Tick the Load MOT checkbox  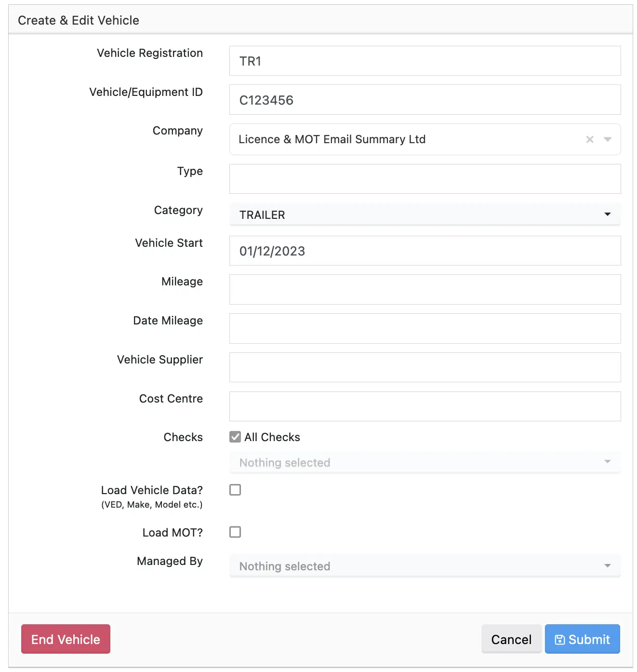235,532
